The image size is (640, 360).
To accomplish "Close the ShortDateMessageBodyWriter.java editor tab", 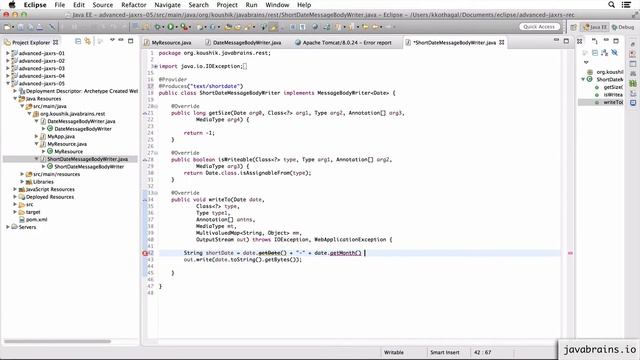I will coord(502,42).
